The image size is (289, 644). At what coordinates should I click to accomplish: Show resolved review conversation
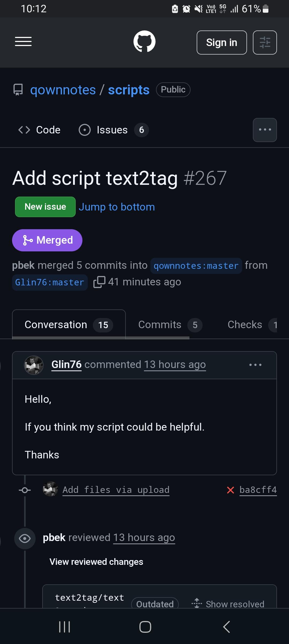[228, 604]
